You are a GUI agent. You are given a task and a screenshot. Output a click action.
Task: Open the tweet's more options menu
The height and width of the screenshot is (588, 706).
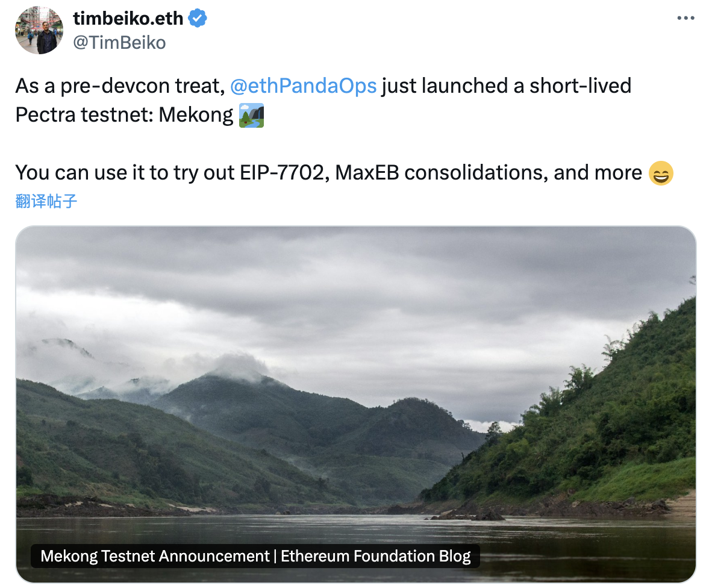point(686,18)
